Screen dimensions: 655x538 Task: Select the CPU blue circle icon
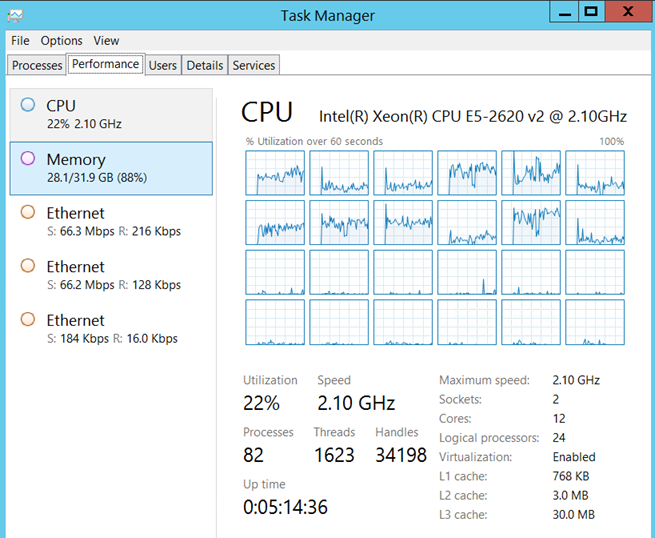click(28, 104)
